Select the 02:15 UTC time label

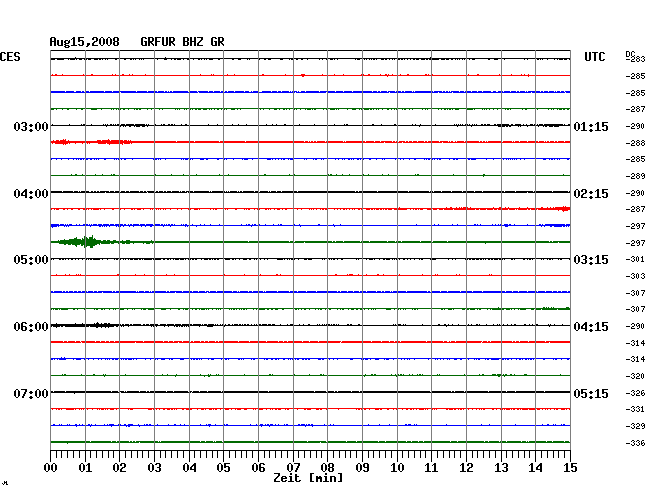(x=591, y=194)
